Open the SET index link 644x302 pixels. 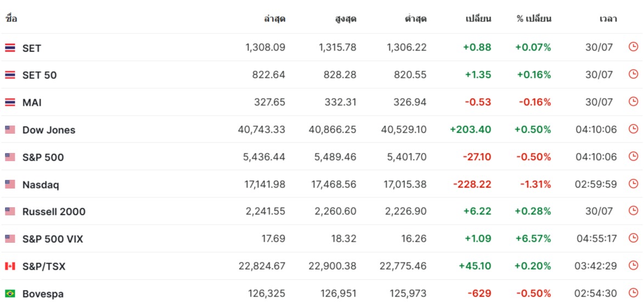pyautogui.click(x=32, y=48)
